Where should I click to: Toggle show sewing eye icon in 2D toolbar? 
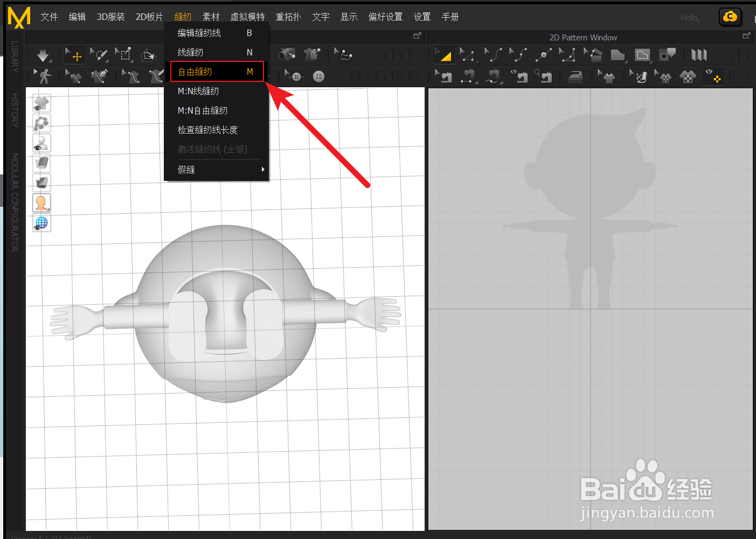pyautogui.click(x=519, y=76)
